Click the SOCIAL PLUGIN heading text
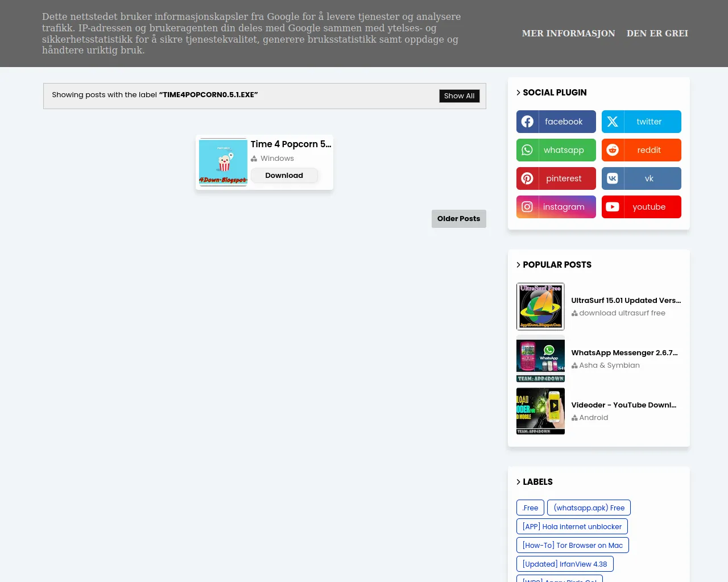The height and width of the screenshot is (582, 728). [555, 93]
